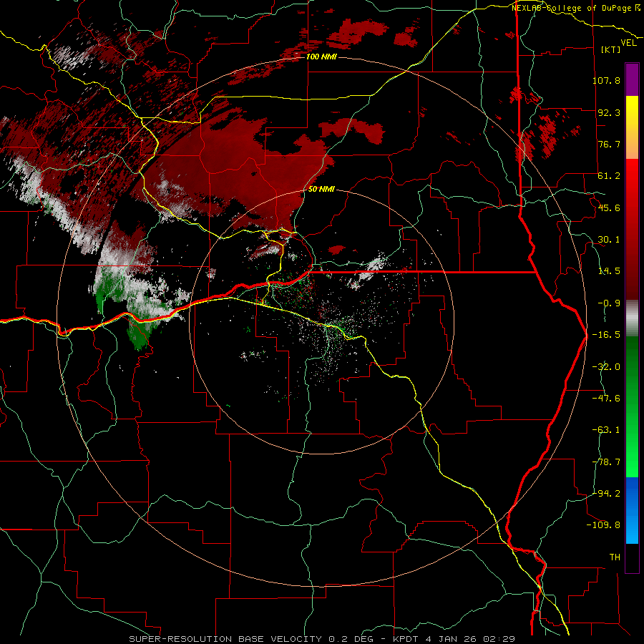Click the -94.2 value on the velocity scale
644x644 pixels.
click(606, 493)
